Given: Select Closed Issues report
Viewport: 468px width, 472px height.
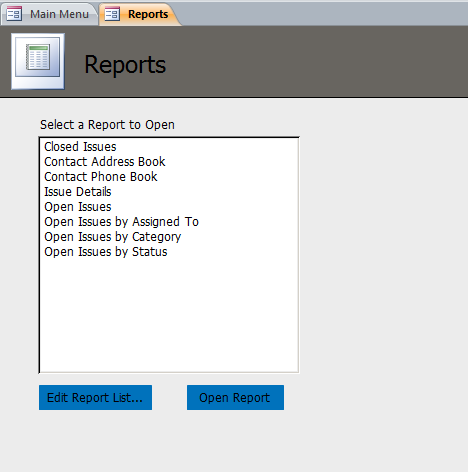Looking at the screenshot, I should [169, 147].
